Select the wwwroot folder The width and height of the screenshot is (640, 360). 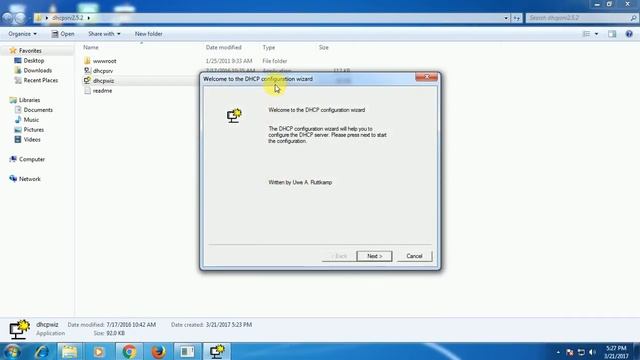point(104,61)
